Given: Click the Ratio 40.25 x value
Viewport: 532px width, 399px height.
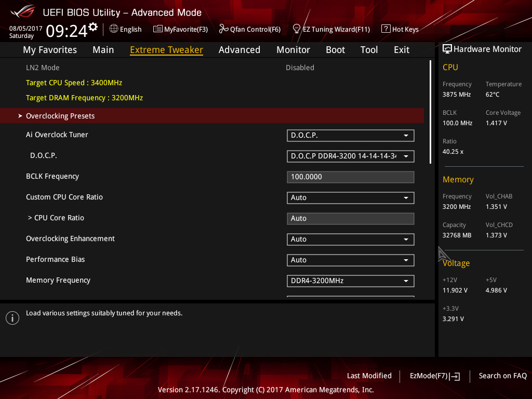Looking at the screenshot, I should 453,152.
